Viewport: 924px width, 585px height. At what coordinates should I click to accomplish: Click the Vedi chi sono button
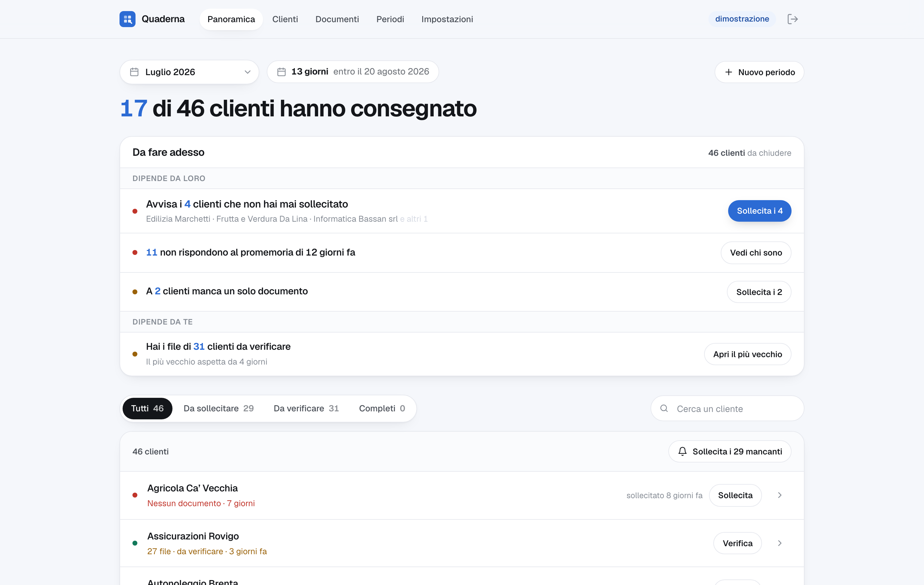coord(756,252)
